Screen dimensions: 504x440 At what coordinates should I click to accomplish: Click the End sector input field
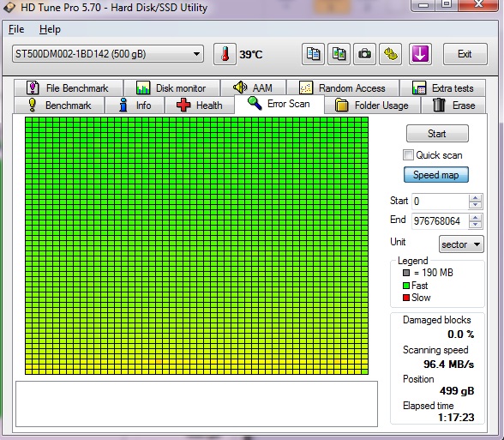point(440,221)
